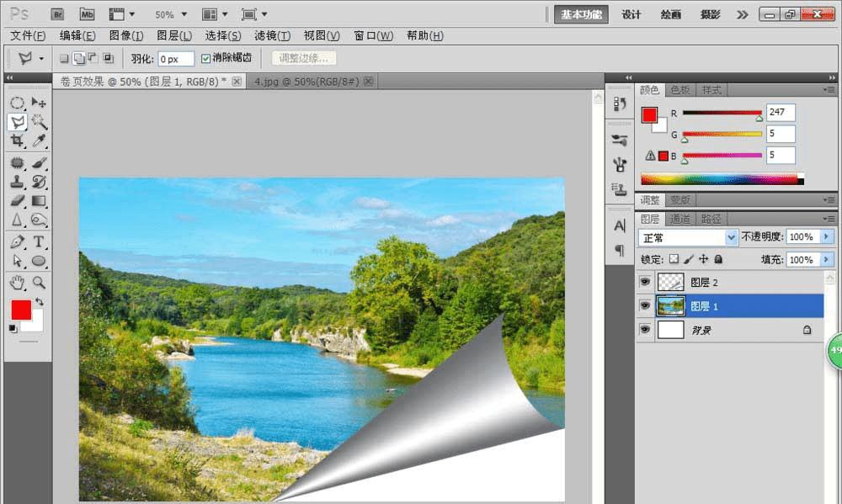Open the 滤镜(T) menu

click(272, 36)
